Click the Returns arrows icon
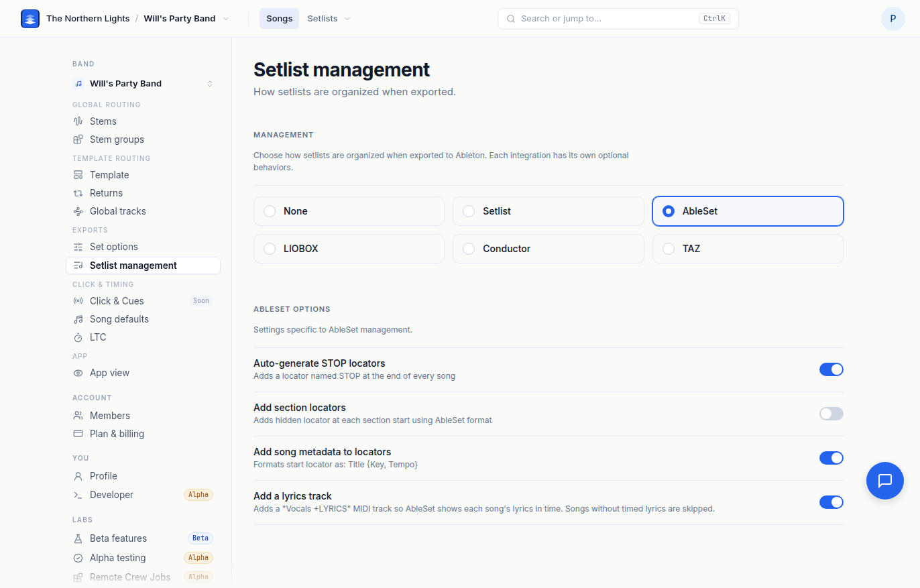This screenshot has width=920, height=588. click(x=78, y=193)
